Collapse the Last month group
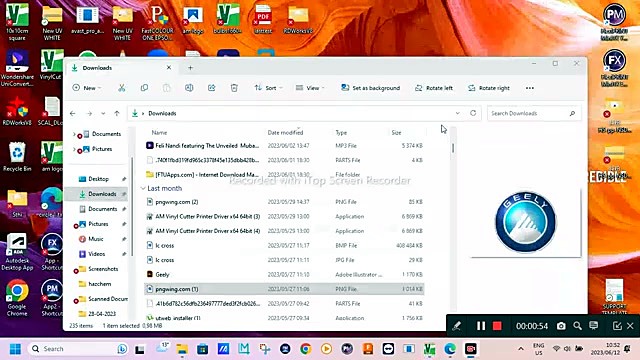640x360 pixels. (x=143, y=189)
